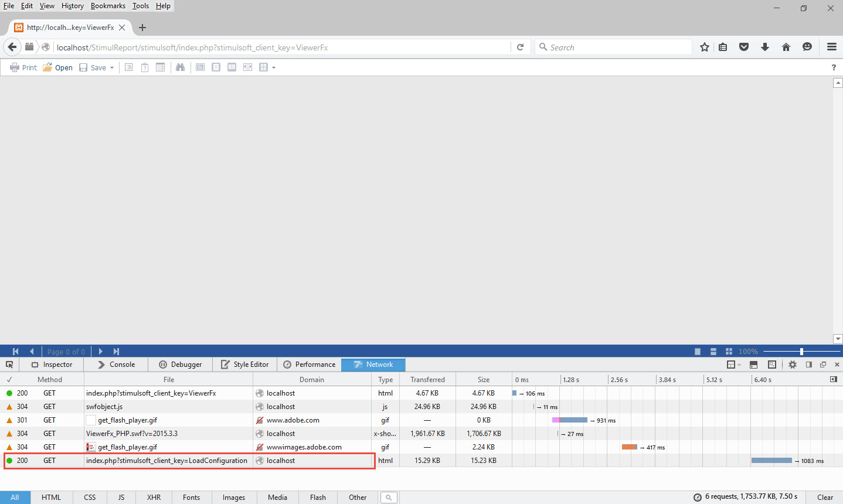Toggle the JS requests filter
Viewport: 843px width, 504px height.
pyautogui.click(x=121, y=498)
